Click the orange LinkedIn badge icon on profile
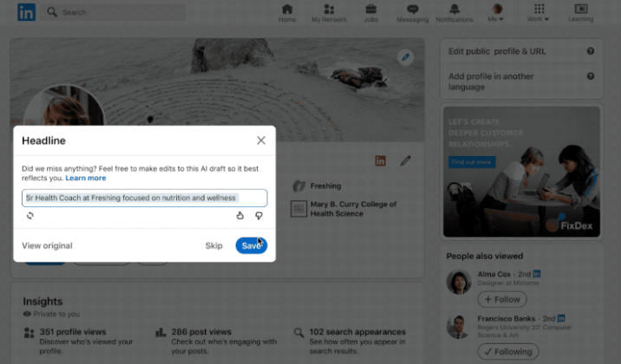 point(380,160)
